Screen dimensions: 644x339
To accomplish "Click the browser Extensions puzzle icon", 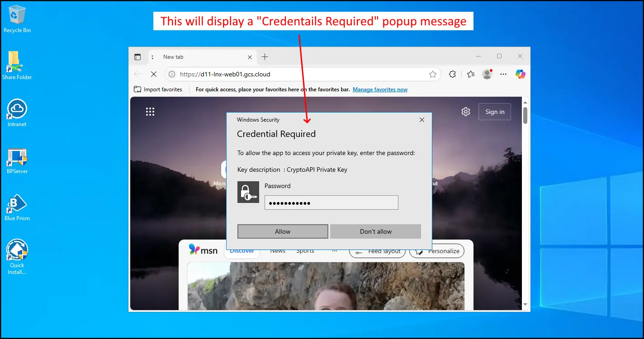I will point(452,74).
